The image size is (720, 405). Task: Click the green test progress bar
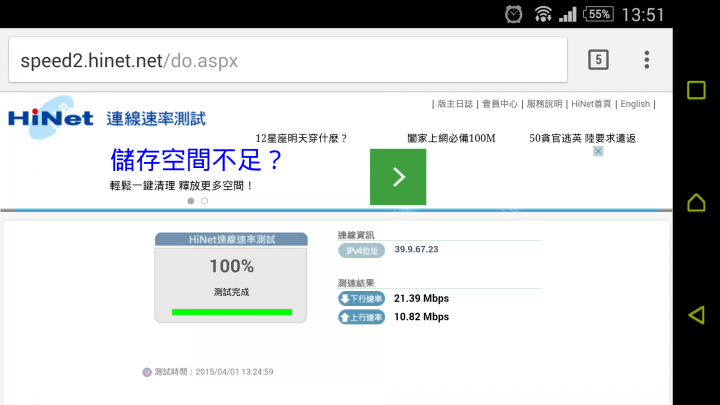(x=232, y=312)
